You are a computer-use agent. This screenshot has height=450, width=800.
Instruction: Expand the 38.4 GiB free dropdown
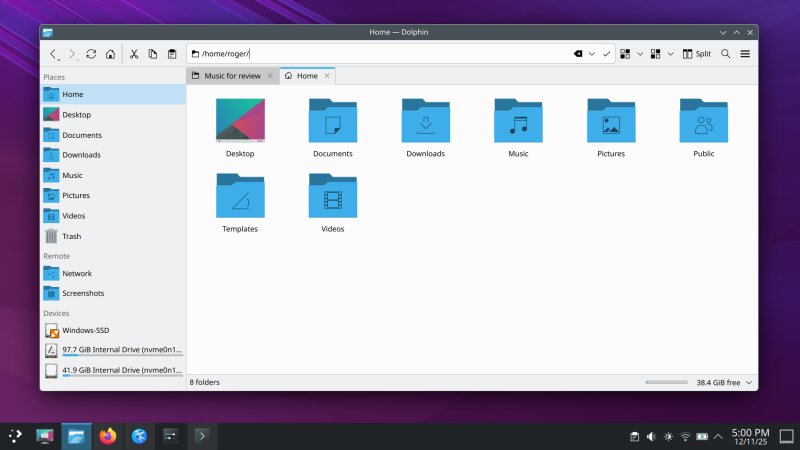(x=750, y=382)
